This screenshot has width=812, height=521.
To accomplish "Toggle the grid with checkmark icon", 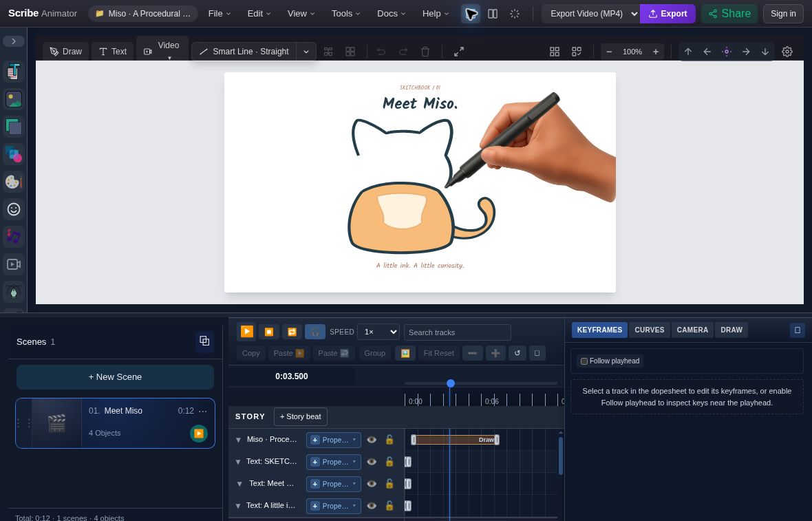I will coord(577,51).
